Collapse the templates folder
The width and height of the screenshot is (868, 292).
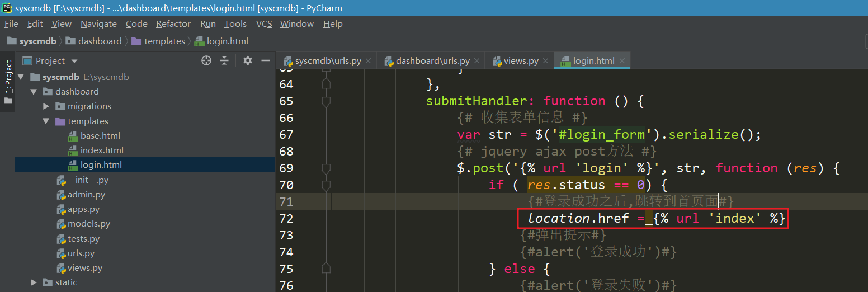pos(46,121)
